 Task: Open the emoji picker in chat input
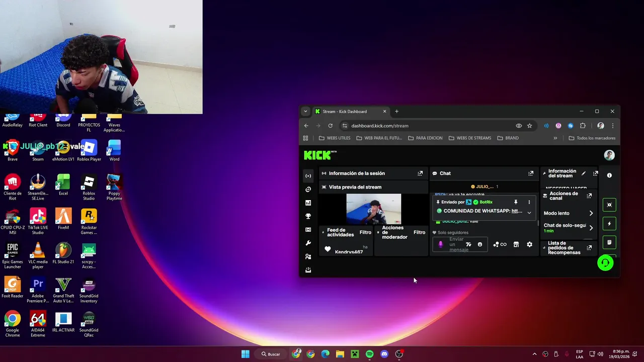pos(480,244)
